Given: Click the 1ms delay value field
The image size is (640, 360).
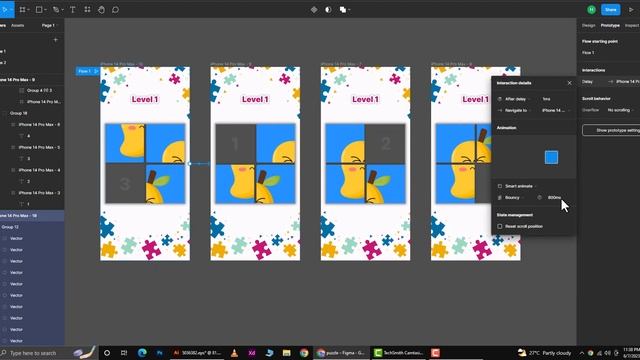Looking at the screenshot, I should [547, 99].
